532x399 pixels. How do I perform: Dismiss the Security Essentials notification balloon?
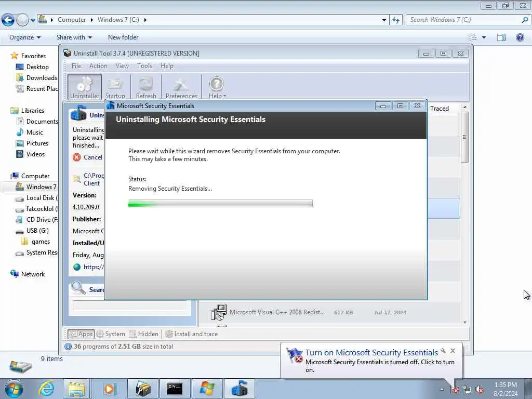(453, 351)
